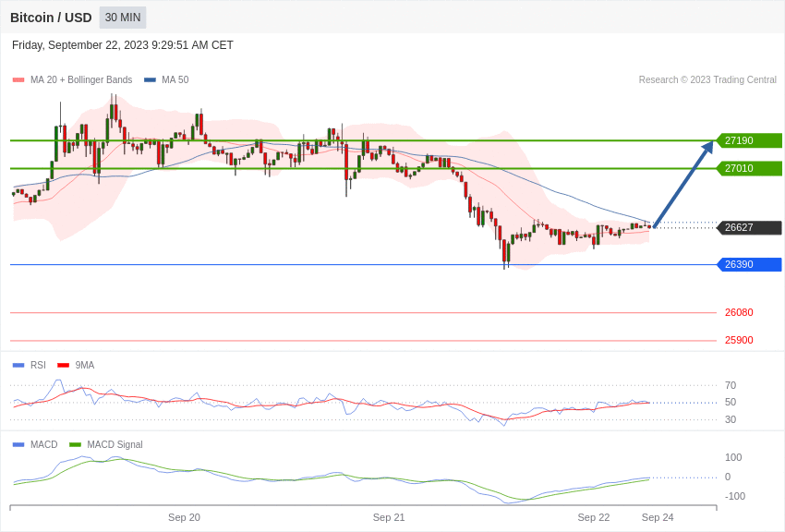
Task: Click the Sep 21 time axis label
Action: point(389,517)
